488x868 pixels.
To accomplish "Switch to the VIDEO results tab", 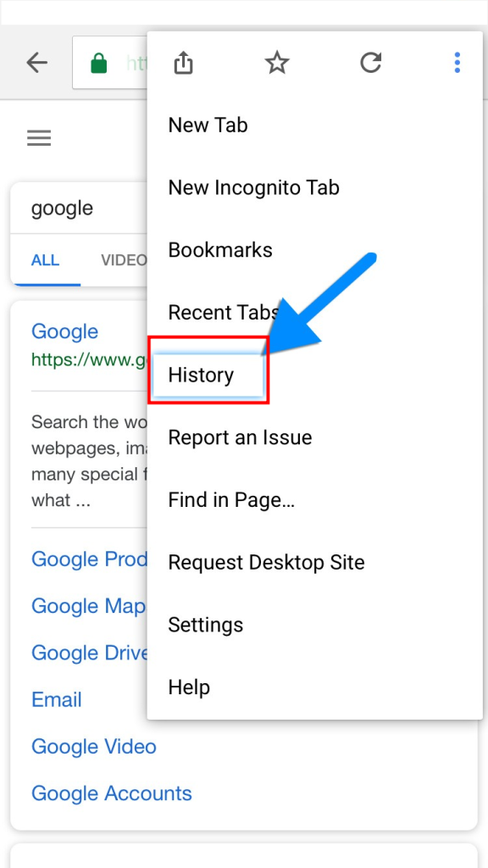I will [125, 260].
